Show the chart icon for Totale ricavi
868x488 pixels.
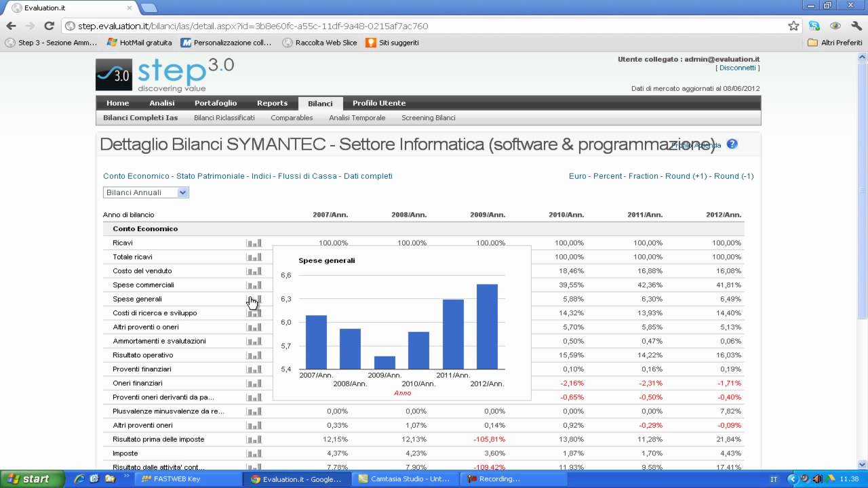coord(254,257)
